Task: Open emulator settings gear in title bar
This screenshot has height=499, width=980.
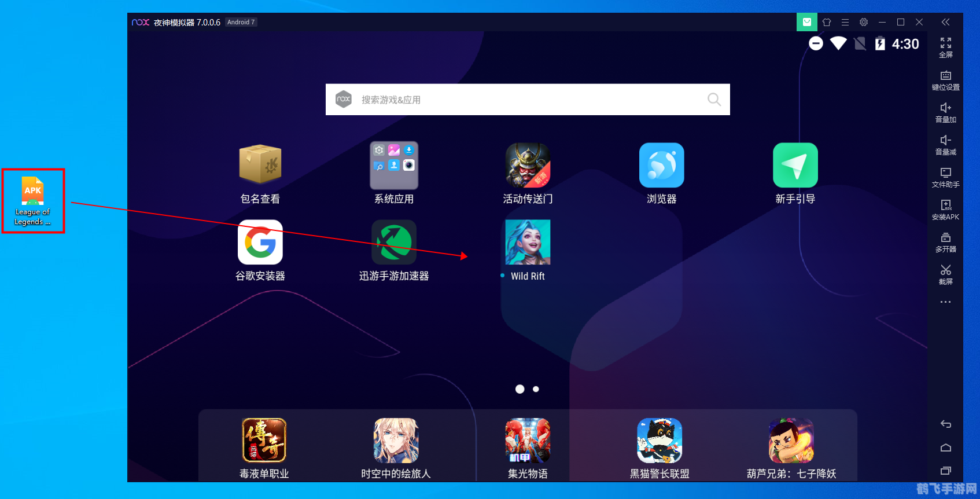Action: 864,22
